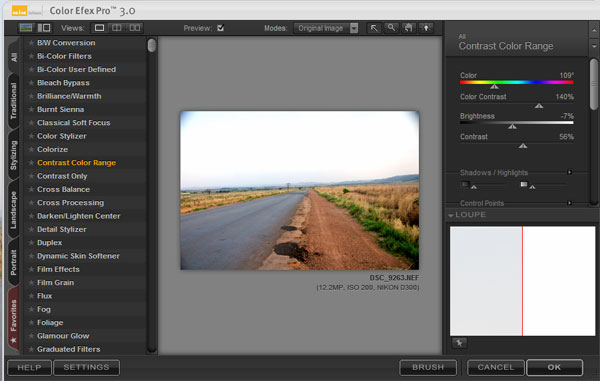600x381 pixels.
Task: Select the Foliage filter
Action: 50,322
